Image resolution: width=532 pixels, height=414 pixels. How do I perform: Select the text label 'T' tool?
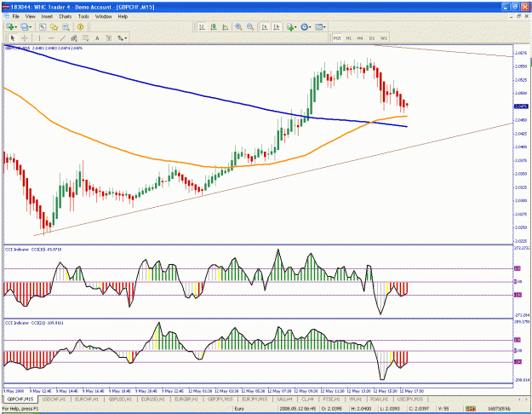pos(109,38)
